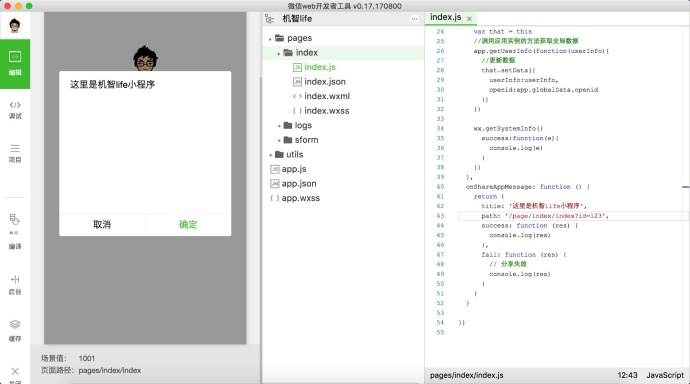Click the sform folder icon

[x=288, y=140]
